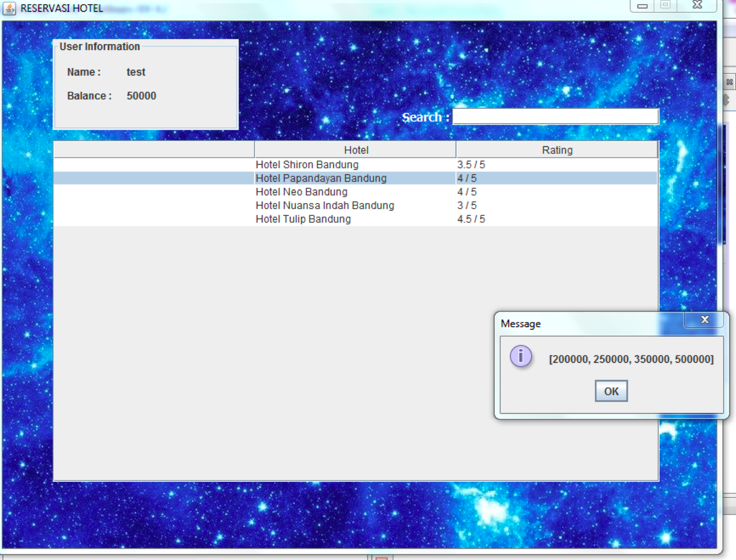
Task: Click the Rating column header
Action: coord(557,150)
